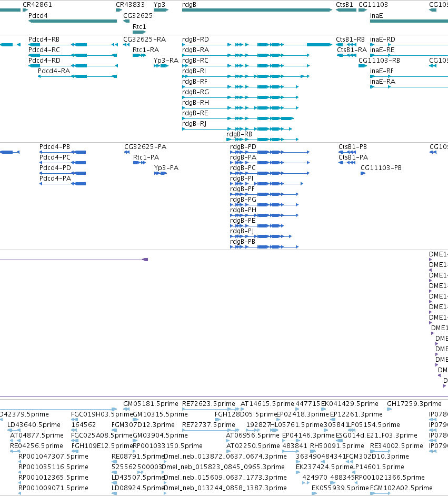Click the inaE-RF transcript label

(x=382, y=71)
